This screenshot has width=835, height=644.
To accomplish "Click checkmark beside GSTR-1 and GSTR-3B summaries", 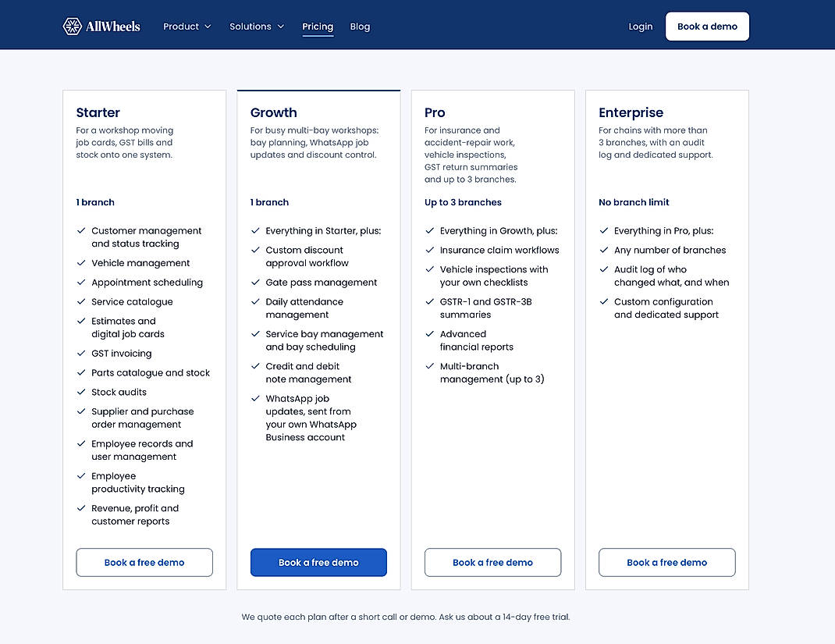I will click(x=429, y=301).
